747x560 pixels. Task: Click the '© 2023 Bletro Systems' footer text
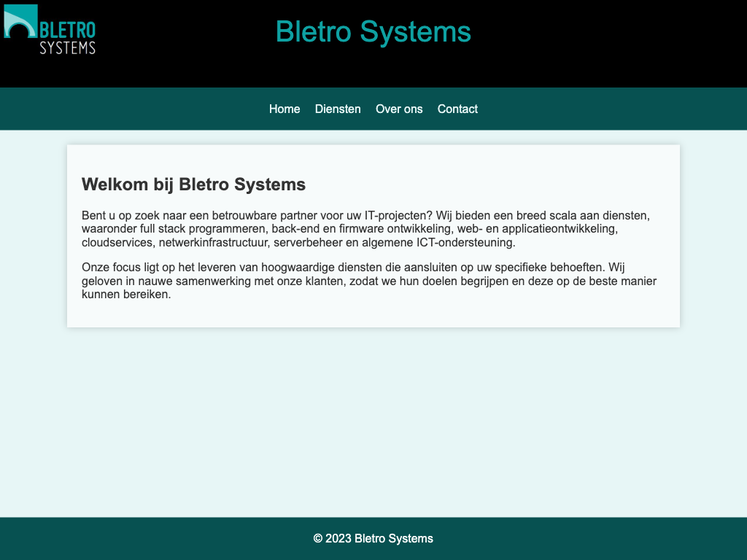(x=373, y=539)
